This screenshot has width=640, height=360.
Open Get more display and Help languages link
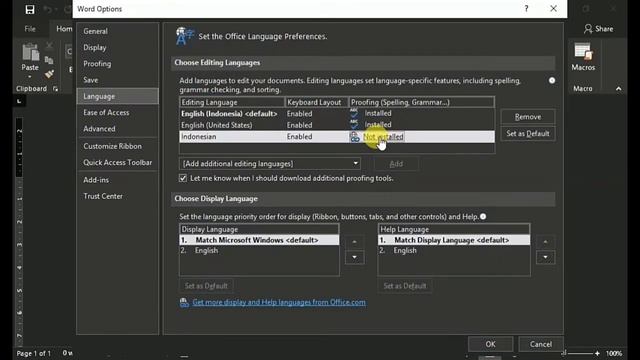(x=279, y=302)
